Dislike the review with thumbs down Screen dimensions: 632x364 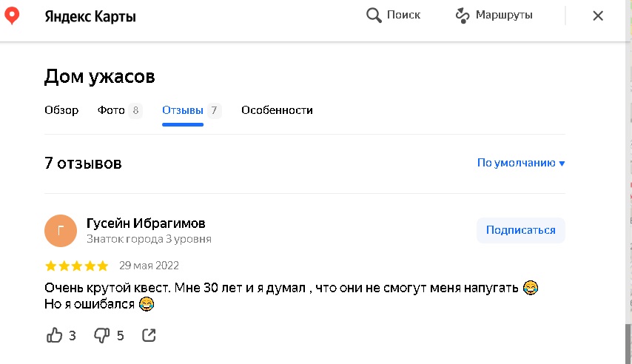click(x=101, y=335)
